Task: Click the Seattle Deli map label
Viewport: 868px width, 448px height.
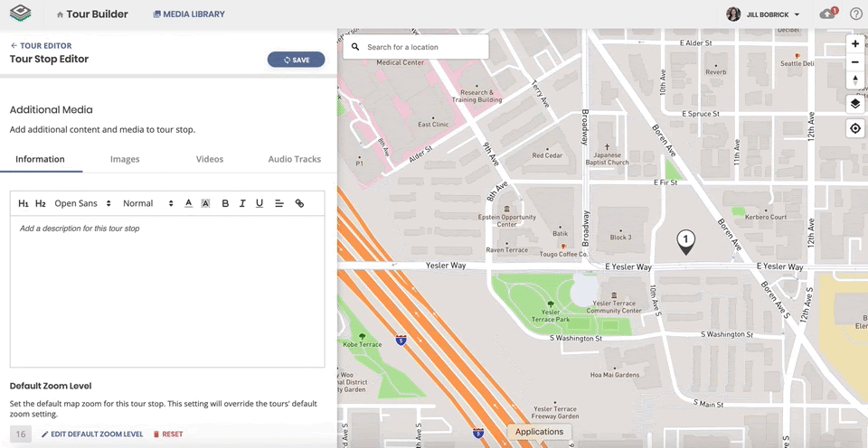Action: 797,63
